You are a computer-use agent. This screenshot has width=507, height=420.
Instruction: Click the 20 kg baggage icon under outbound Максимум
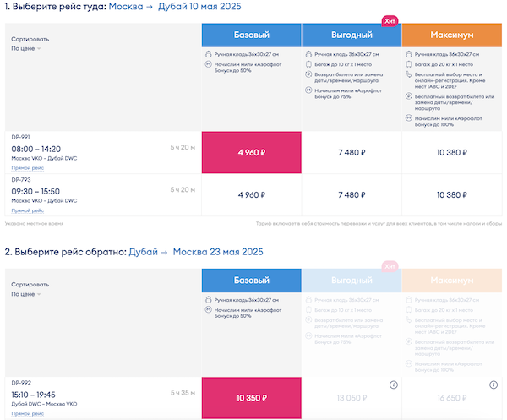(x=407, y=63)
